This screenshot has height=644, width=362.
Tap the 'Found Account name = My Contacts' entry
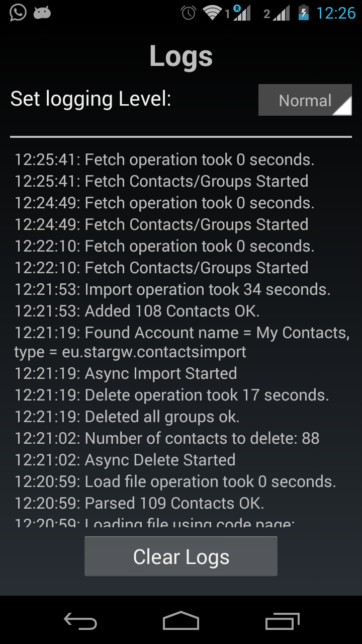(x=181, y=342)
